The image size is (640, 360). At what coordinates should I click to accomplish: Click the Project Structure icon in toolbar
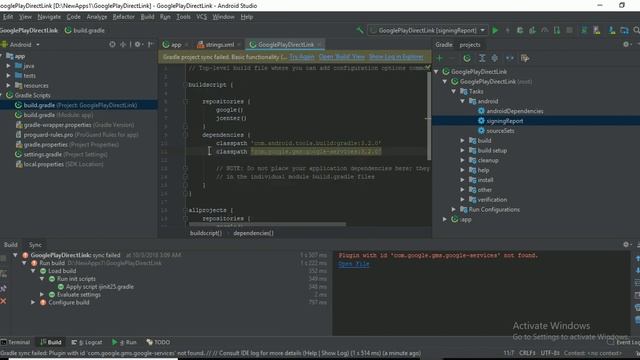624,30
